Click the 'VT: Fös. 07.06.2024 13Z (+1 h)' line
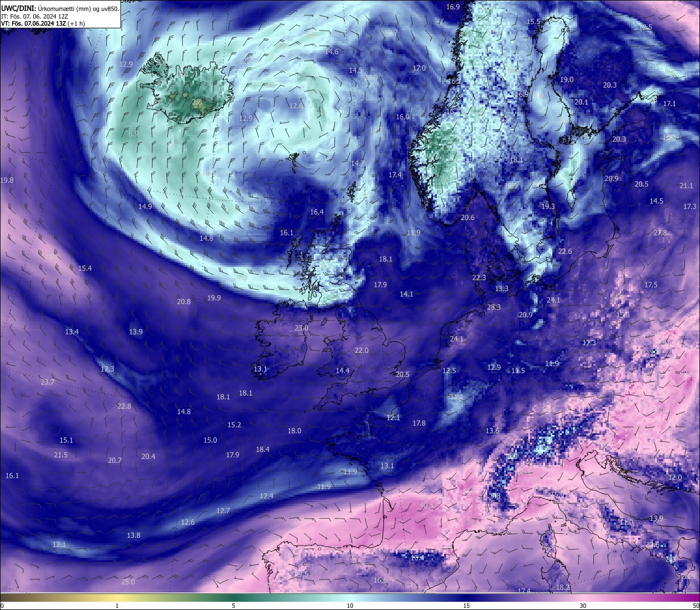The width and height of the screenshot is (700, 610). [43, 24]
